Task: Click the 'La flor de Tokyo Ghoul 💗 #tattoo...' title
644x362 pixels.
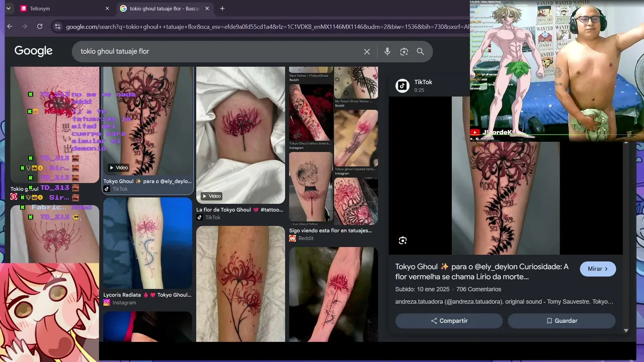Action: [x=239, y=210]
